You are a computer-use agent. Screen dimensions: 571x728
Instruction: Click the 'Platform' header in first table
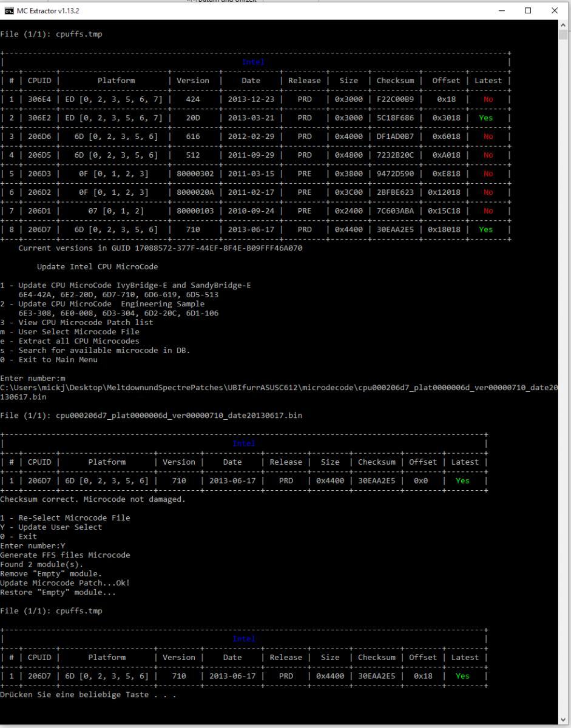click(117, 81)
